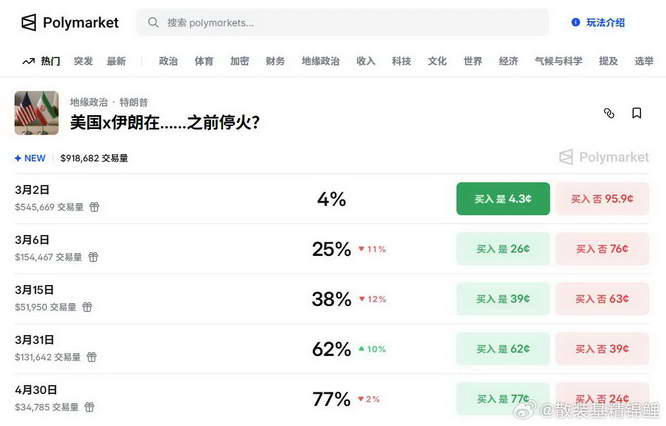The height and width of the screenshot is (426, 666).
Task: Bookmark this ceasefire market
Action: click(x=637, y=113)
